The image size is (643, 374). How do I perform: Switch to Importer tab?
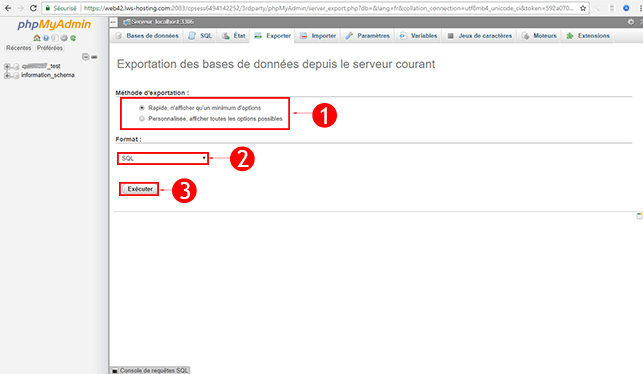(317, 36)
